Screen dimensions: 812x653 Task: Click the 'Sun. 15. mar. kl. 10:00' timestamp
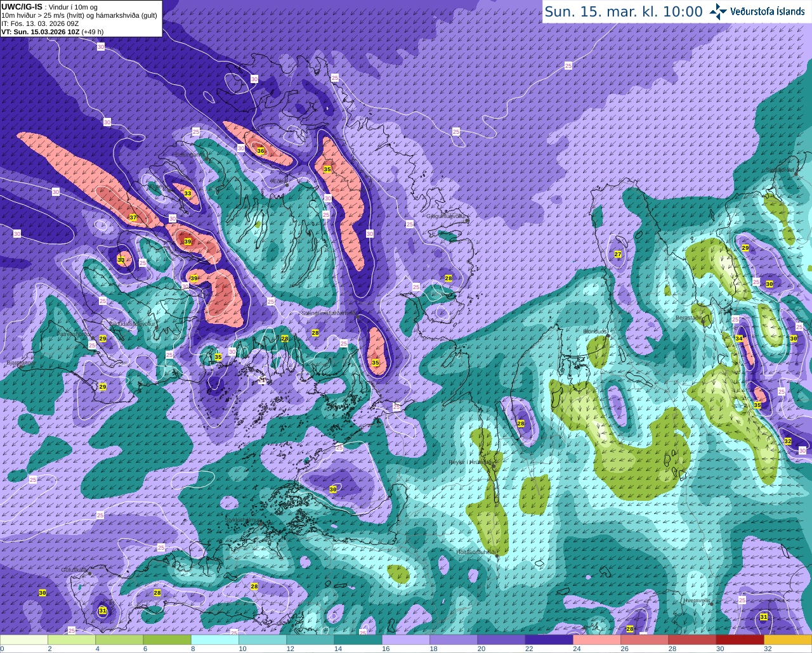[624, 11]
